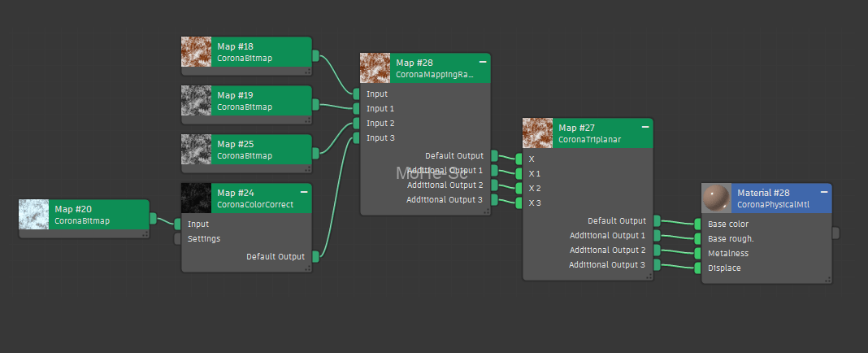
Task: Collapse the Map #24 CoronaColorCorrect node
Action: click(304, 191)
